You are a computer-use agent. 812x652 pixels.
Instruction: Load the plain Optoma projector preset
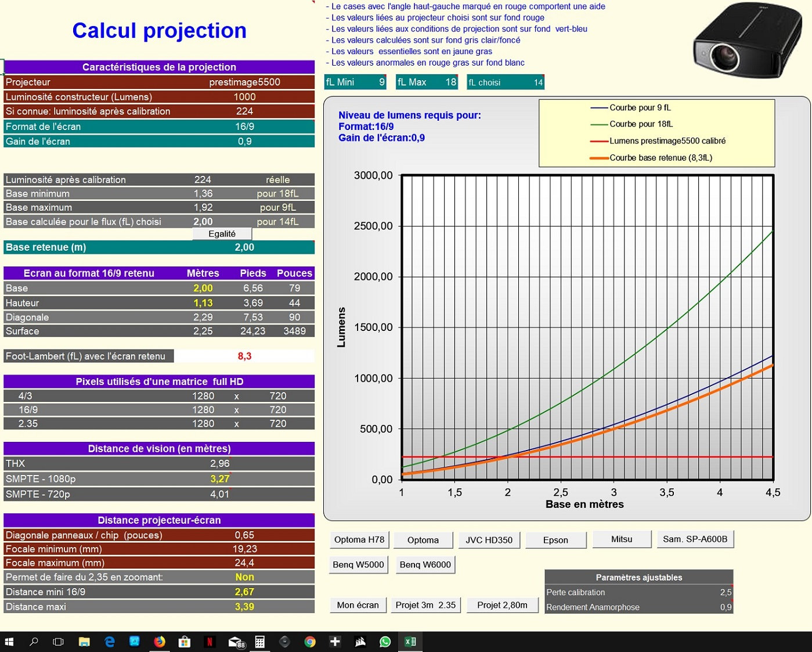coord(423,540)
